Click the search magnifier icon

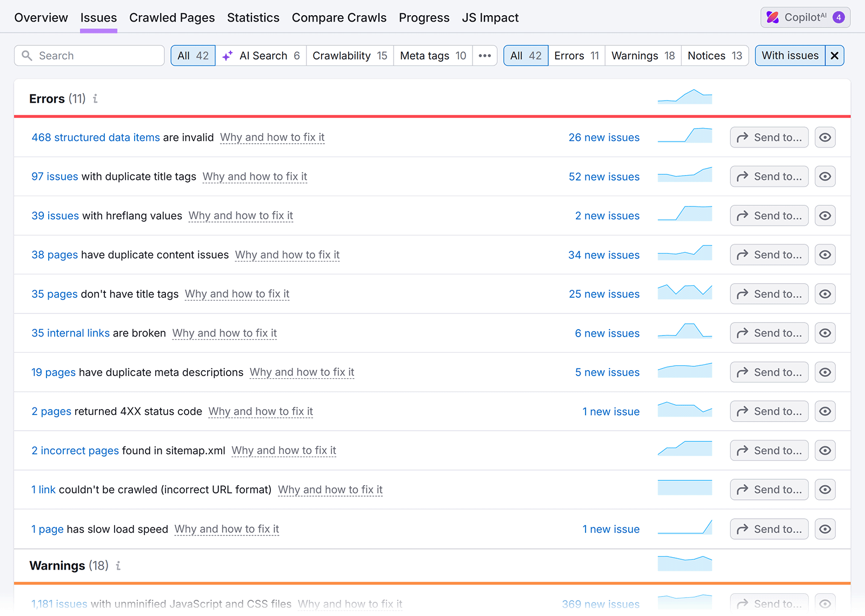(28, 55)
